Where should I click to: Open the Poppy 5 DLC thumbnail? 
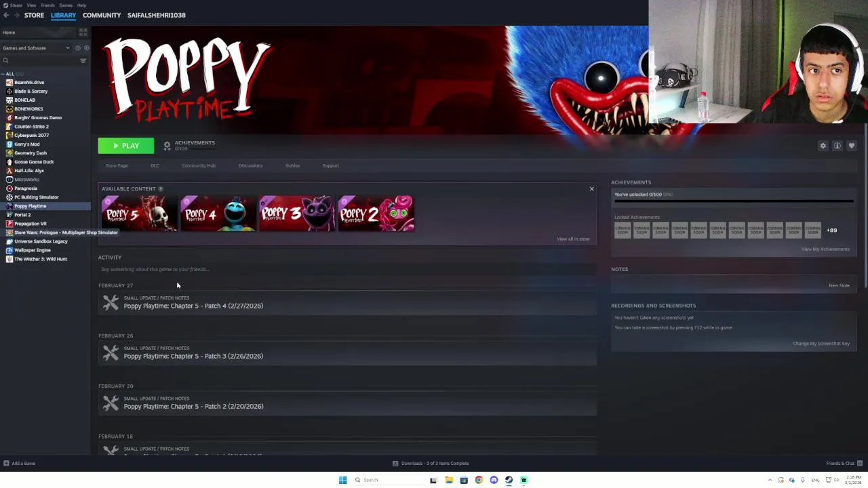pyautogui.click(x=139, y=213)
